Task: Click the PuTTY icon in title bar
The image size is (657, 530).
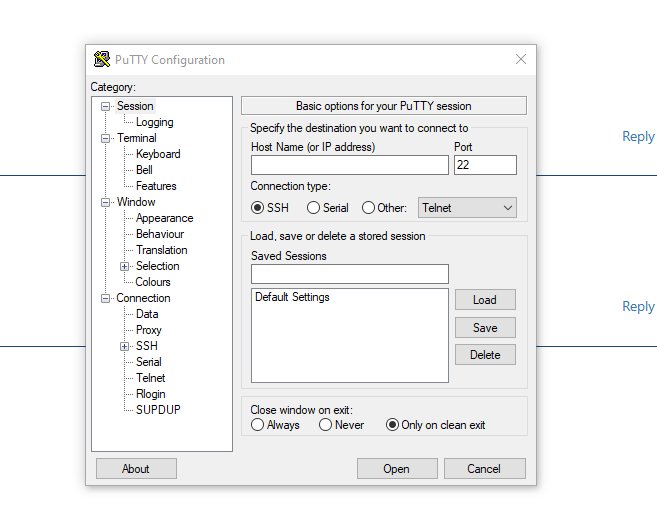Action: [102, 59]
